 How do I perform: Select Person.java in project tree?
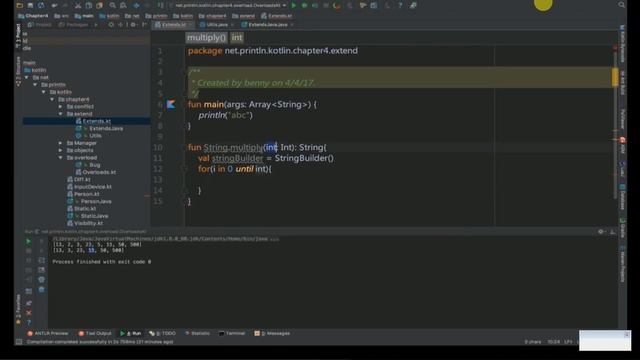pyautogui.click(x=89, y=201)
